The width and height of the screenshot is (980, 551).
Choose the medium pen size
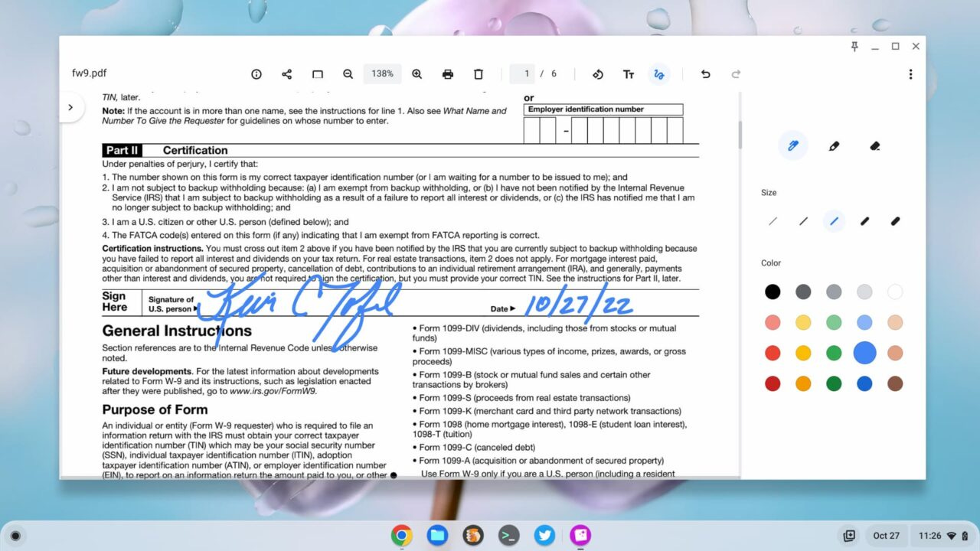click(x=834, y=221)
